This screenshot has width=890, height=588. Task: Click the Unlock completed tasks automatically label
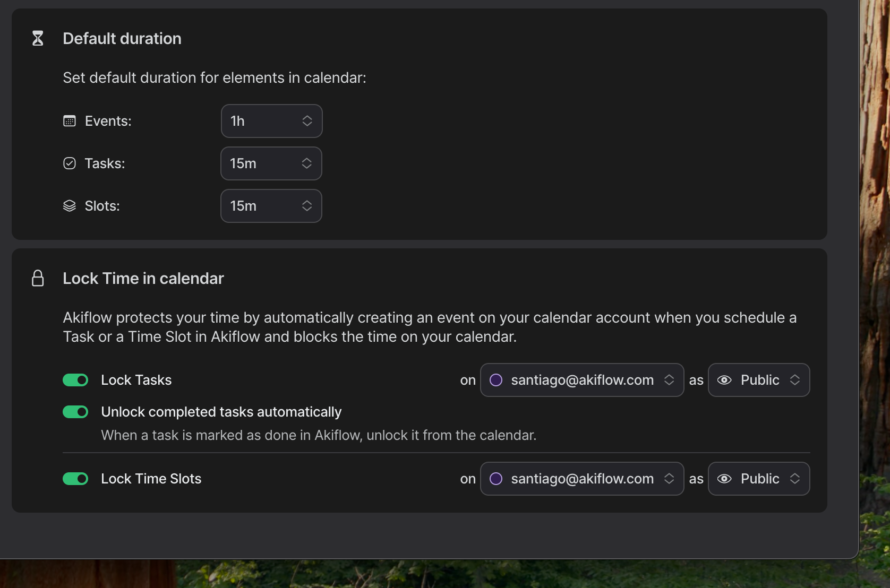pyautogui.click(x=221, y=412)
